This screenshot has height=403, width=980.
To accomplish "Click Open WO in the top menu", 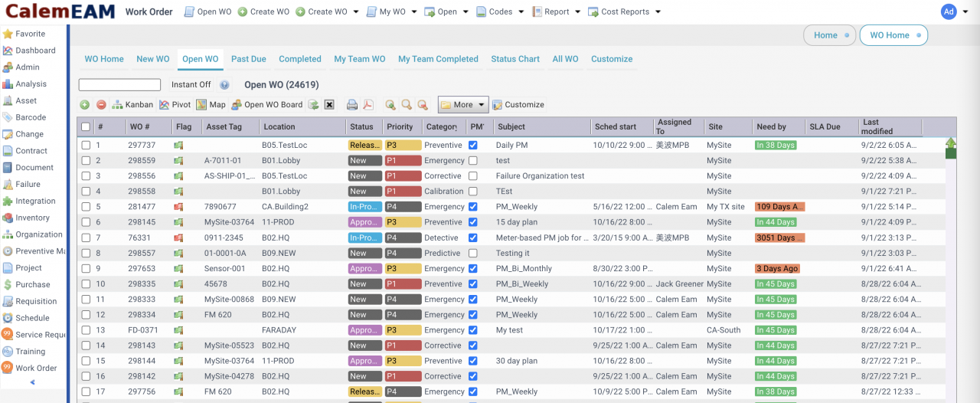I will (207, 12).
